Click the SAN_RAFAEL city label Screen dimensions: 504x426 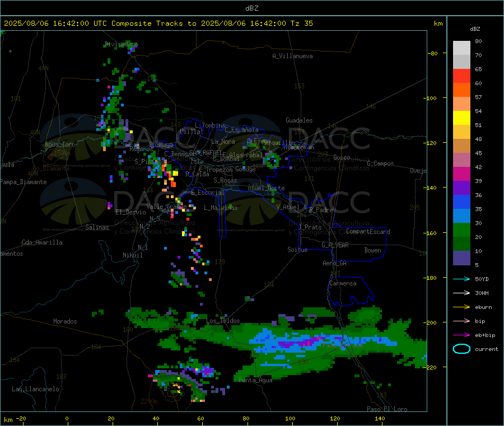pos(206,152)
